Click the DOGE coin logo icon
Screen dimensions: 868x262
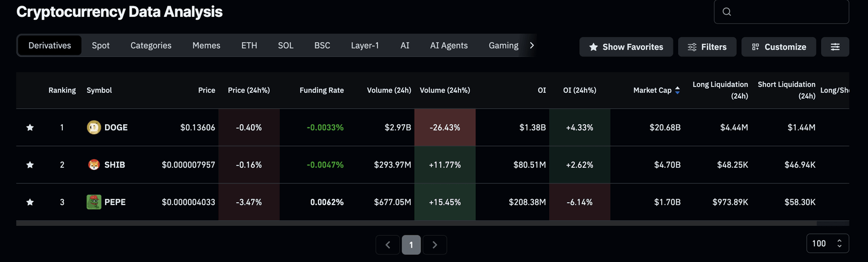93,128
